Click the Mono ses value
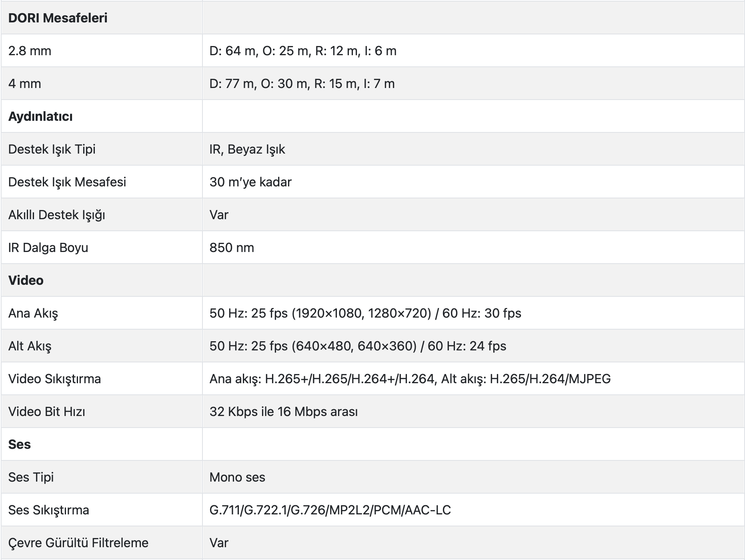 237,477
